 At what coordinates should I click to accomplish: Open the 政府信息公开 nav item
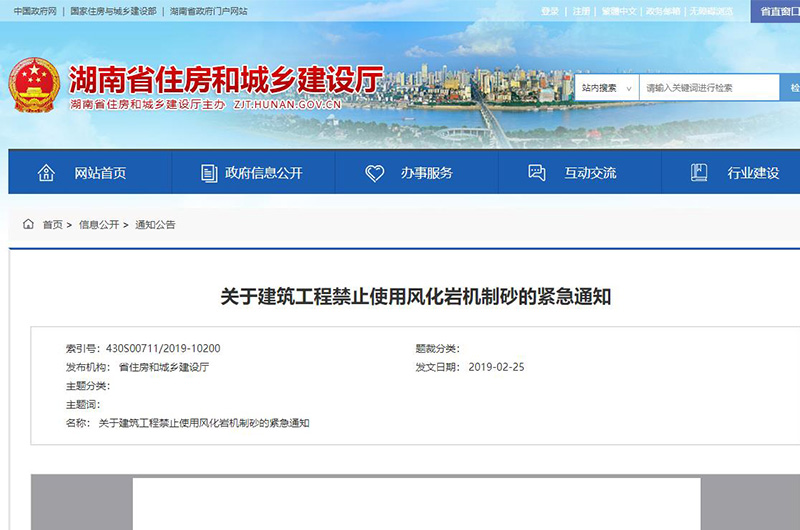[x=253, y=172]
